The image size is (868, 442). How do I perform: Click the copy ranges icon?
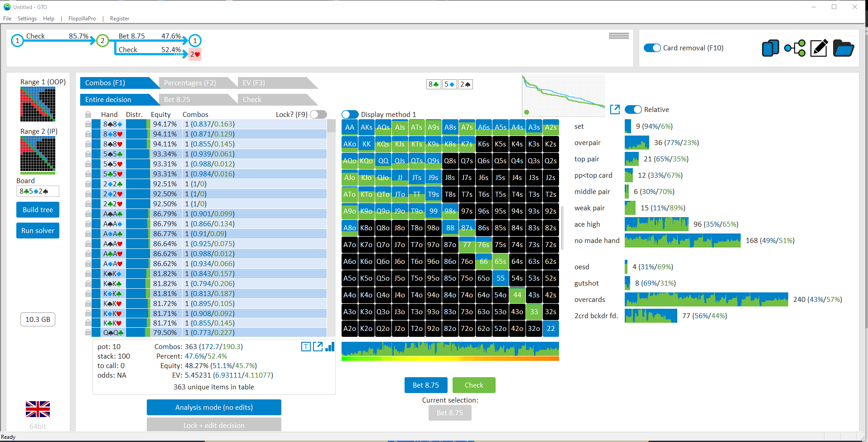coord(770,48)
